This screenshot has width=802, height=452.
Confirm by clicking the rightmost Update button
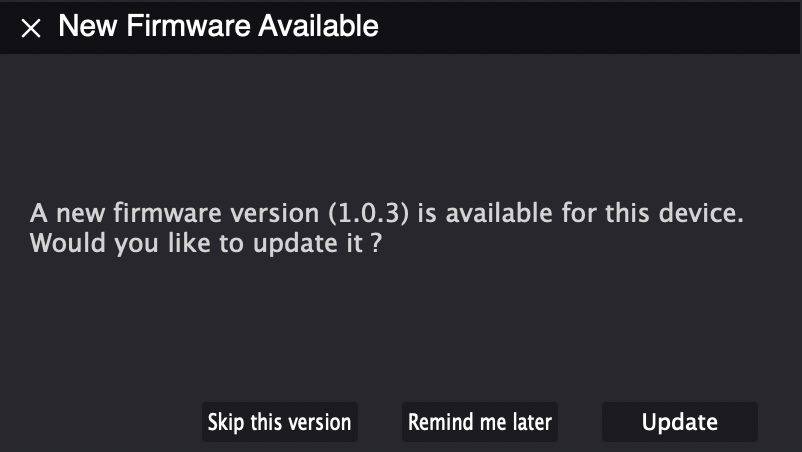pyautogui.click(x=679, y=422)
